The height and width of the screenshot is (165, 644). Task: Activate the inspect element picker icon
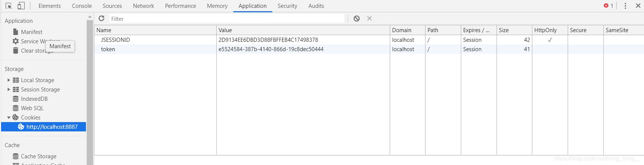[9, 6]
